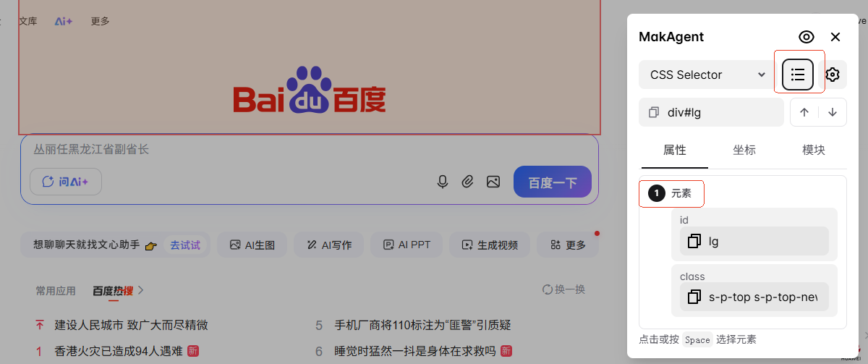868x364 pixels.
Task: Open the AI PPT tool
Action: pyautogui.click(x=407, y=245)
